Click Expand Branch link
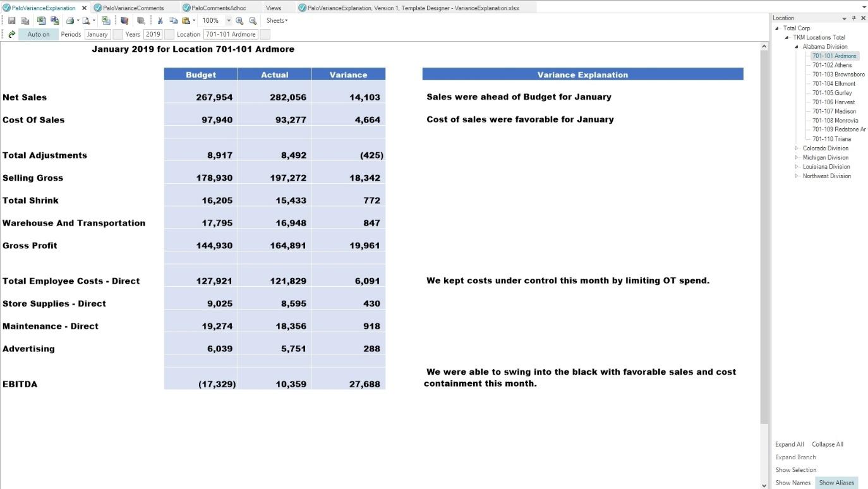This screenshot has height=489, width=868. 796,457
